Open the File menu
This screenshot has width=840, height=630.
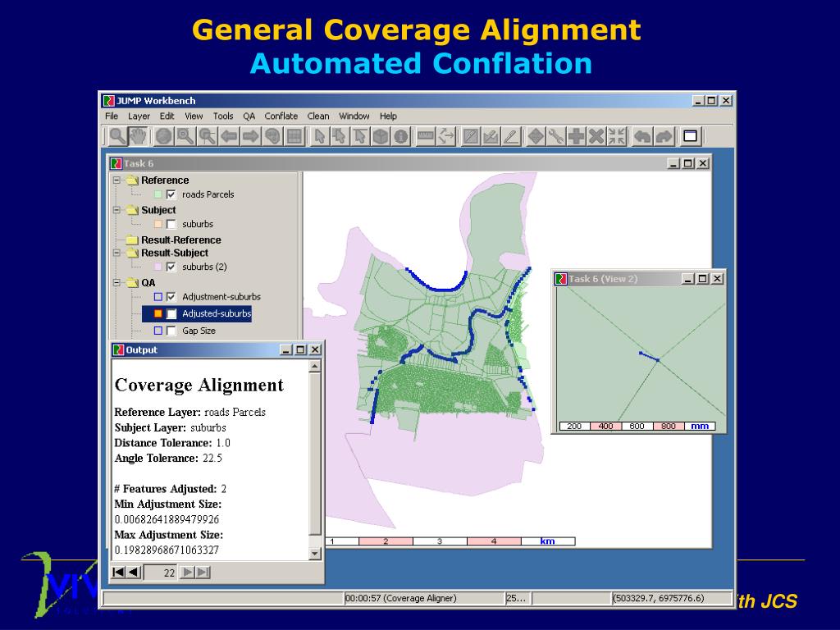112,116
